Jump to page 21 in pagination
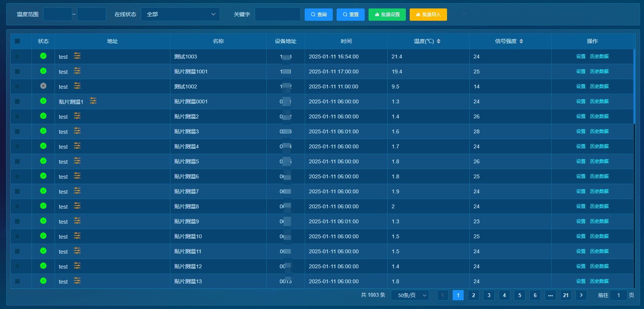Image resolution: width=644 pixels, height=309 pixels. tap(566, 295)
